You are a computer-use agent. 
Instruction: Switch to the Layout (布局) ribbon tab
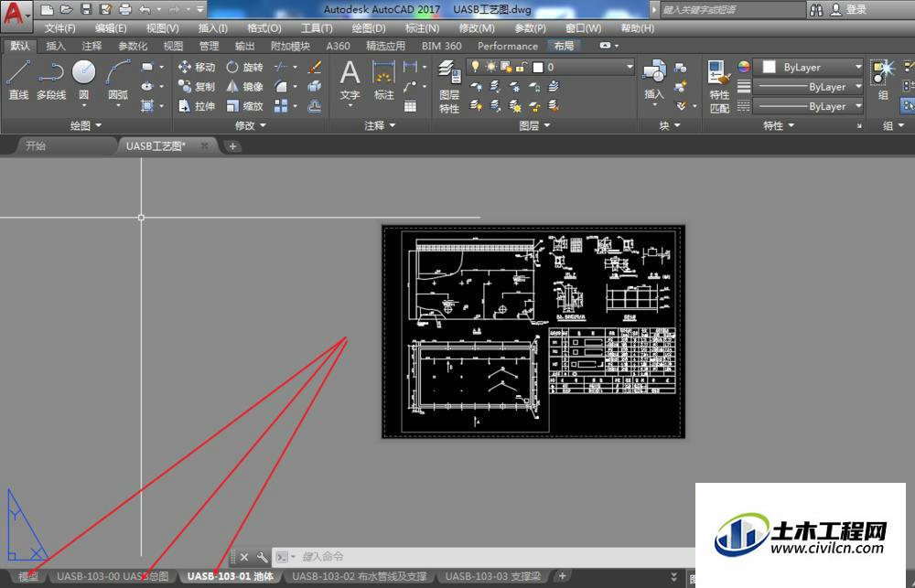click(563, 46)
